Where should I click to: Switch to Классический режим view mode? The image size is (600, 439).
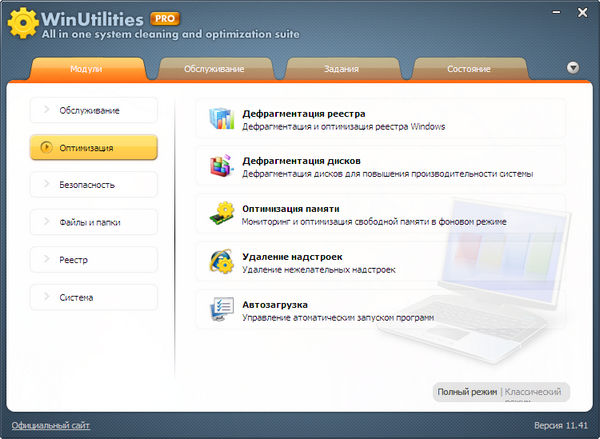(536, 392)
